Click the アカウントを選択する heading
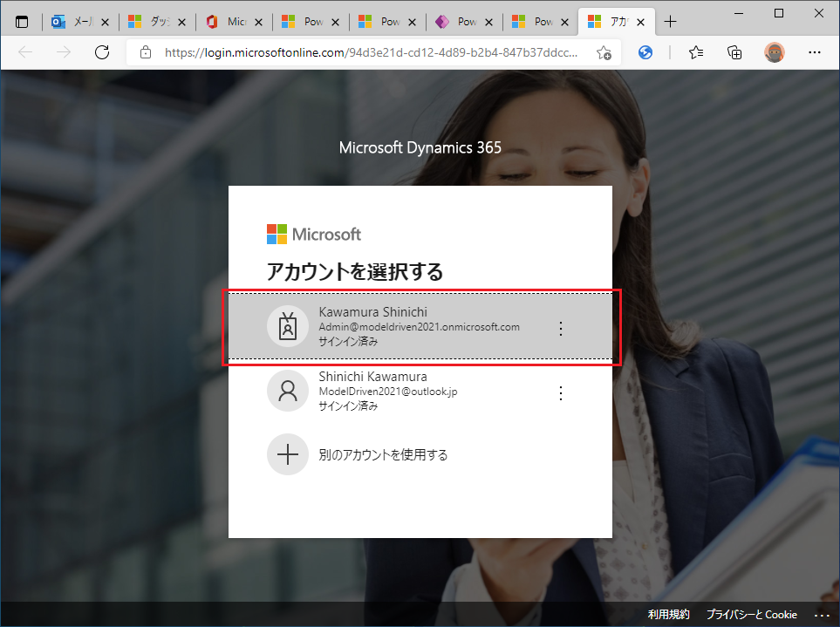This screenshot has width=840, height=627. point(355,271)
